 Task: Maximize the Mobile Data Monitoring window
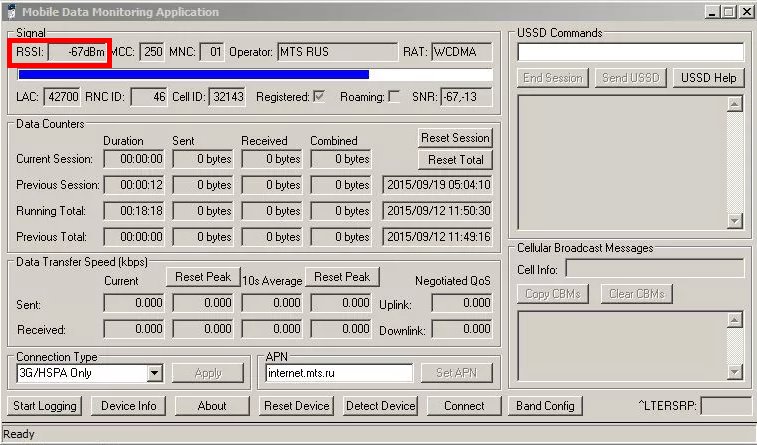point(728,12)
